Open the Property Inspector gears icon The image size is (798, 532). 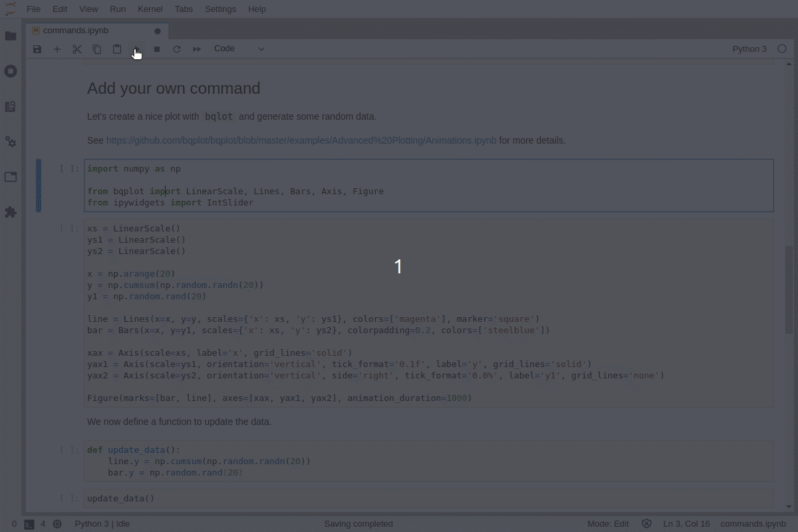(11, 142)
